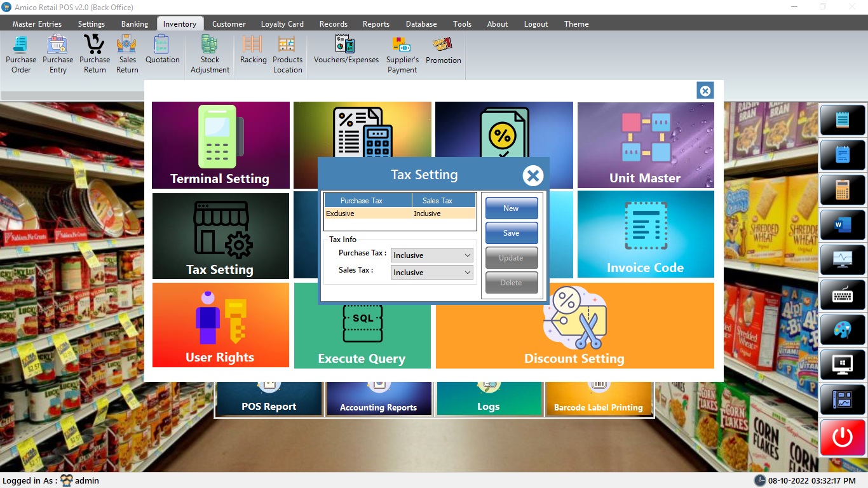Select the Exclusive/Inclusive row in tax grid
The height and width of the screenshot is (488, 868).
(x=400, y=213)
